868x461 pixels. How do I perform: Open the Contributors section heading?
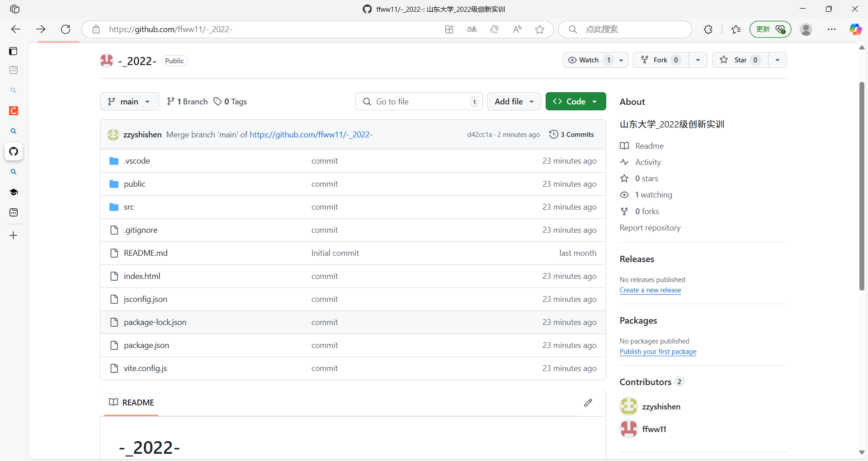click(x=645, y=382)
